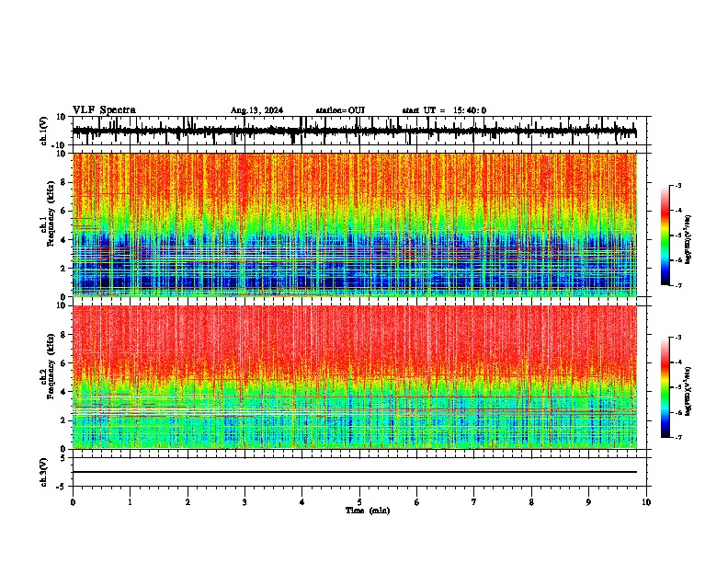
Task: Click the "VLF Spectra" plot title
Action: (x=104, y=110)
